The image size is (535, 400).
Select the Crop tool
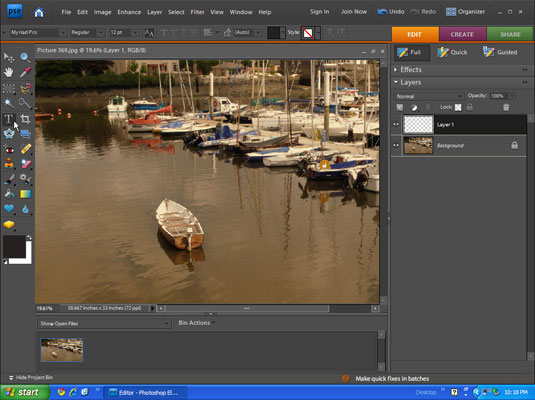point(25,119)
